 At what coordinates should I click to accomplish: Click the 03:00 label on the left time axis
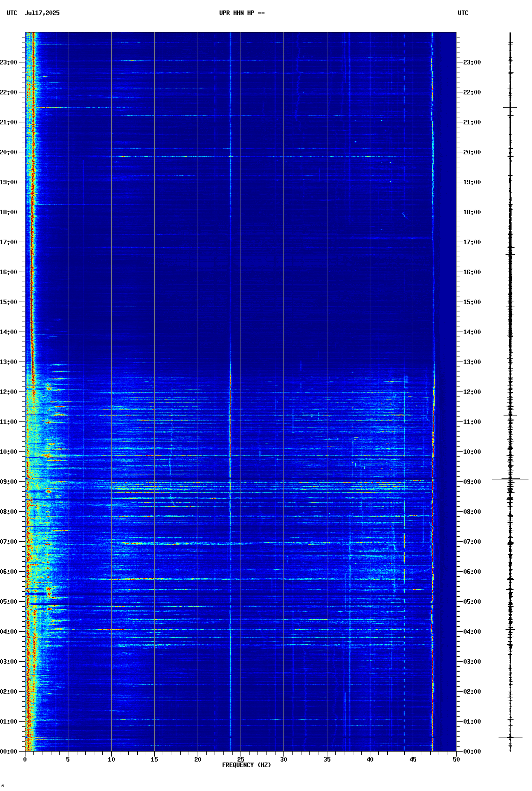8,662
